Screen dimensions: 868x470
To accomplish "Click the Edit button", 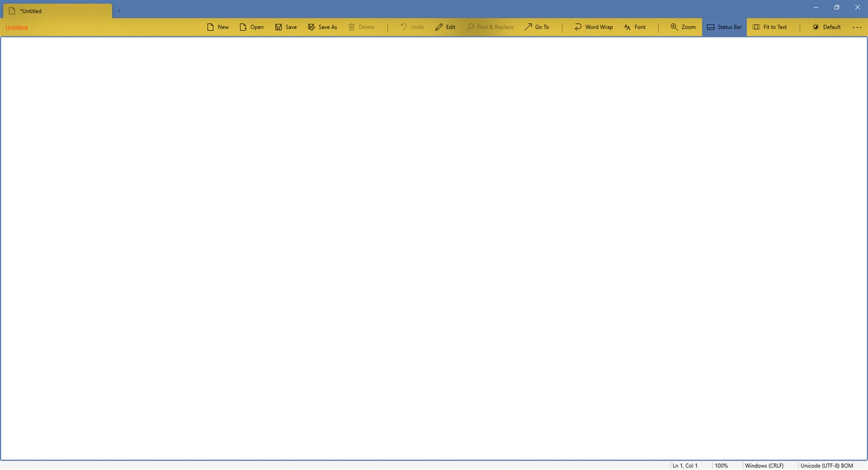I will pyautogui.click(x=445, y=27).
